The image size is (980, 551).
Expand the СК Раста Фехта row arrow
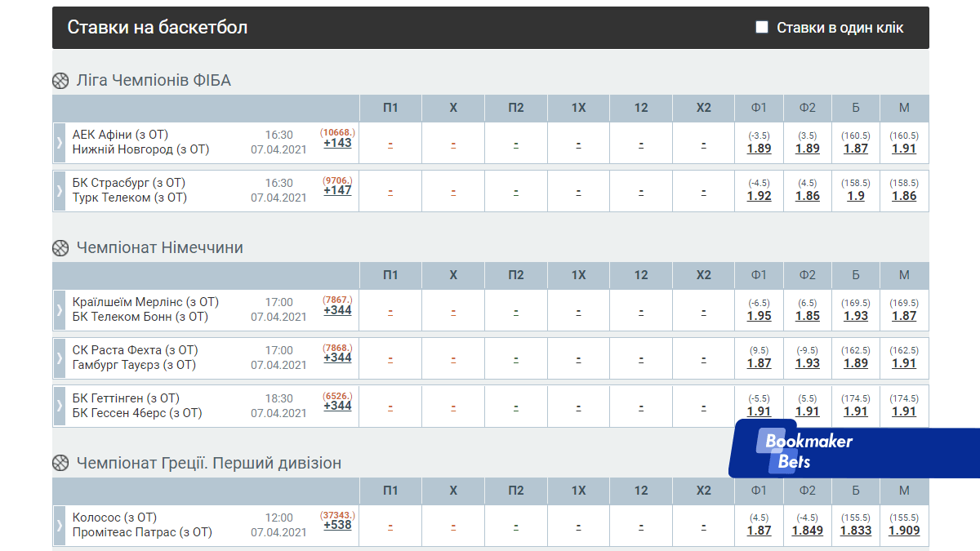click(x=59, y=358)
